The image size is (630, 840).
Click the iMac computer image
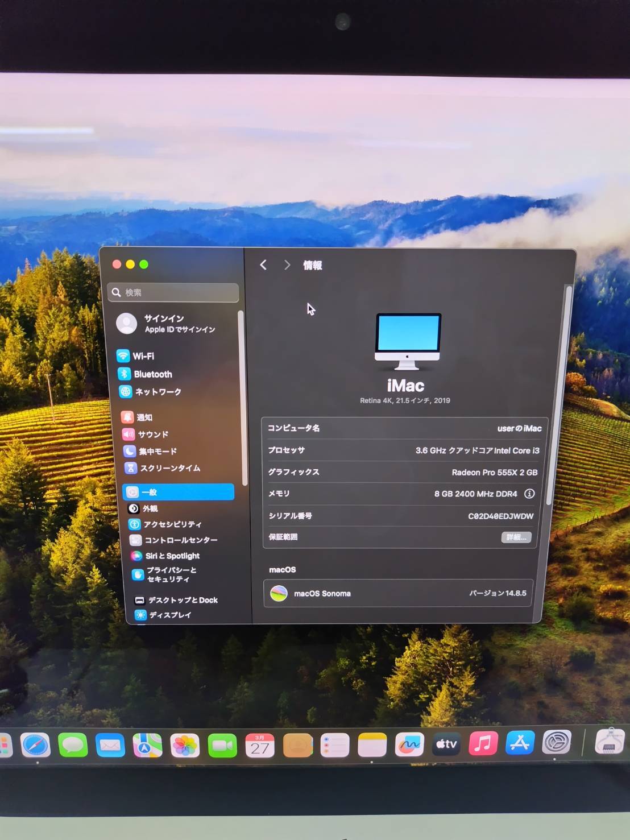(x=407, y=342)
